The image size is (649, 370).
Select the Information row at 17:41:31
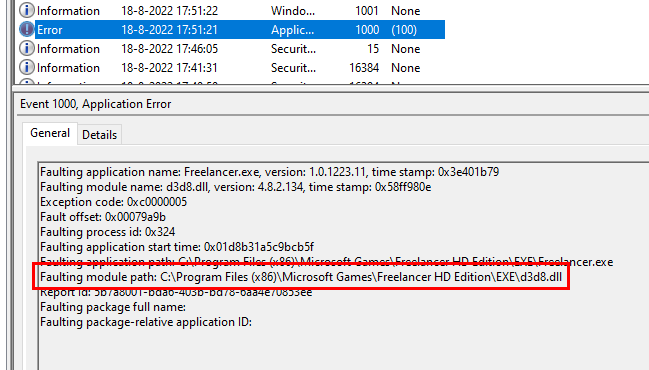(232, 68)
